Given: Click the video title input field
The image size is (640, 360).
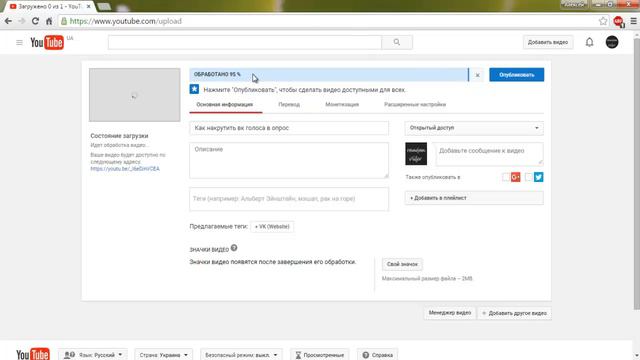Looking at the screenshot, I should click(x=289, y=128).
